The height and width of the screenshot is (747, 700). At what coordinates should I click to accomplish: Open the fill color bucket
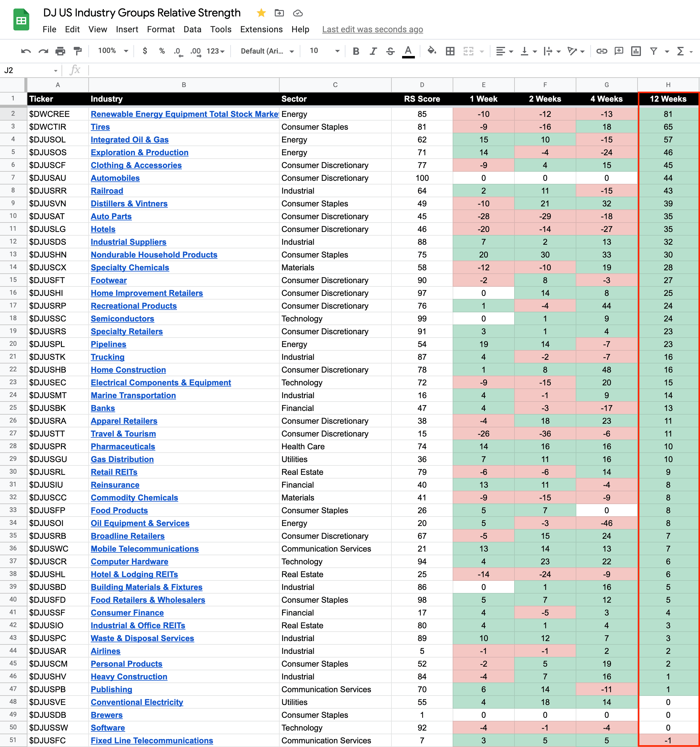[x=432, y=51]
